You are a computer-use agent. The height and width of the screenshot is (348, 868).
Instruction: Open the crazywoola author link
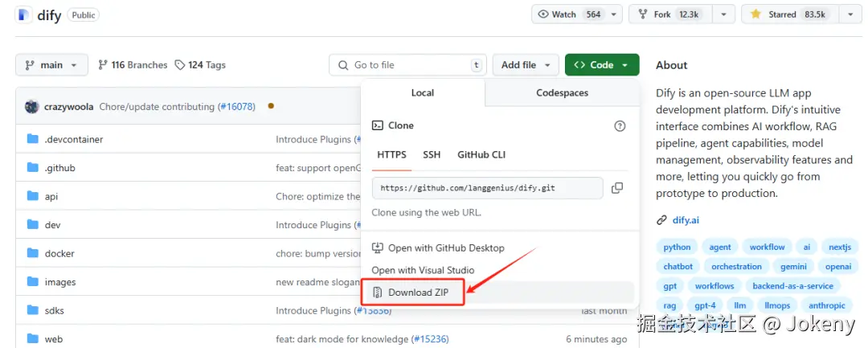tap(68, 106)
